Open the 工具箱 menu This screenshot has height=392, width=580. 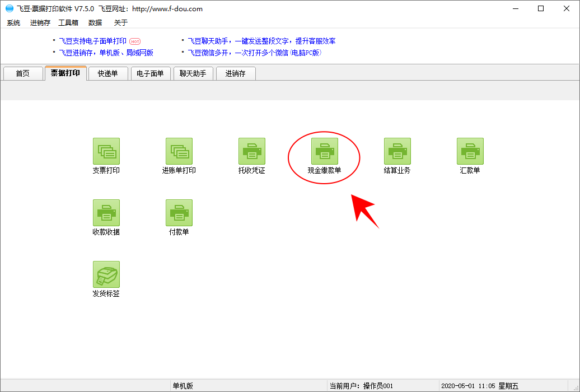68,23
